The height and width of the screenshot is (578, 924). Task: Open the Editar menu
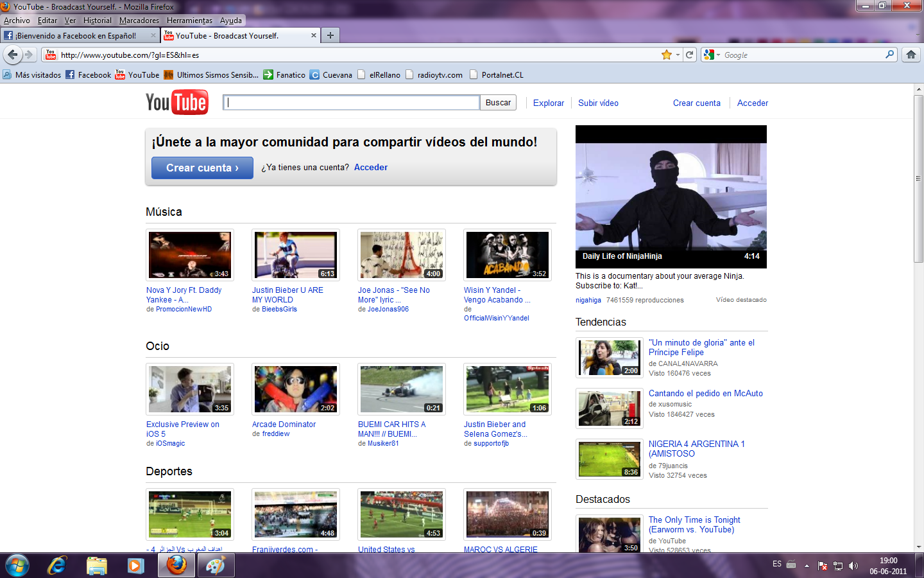[47, 21]
